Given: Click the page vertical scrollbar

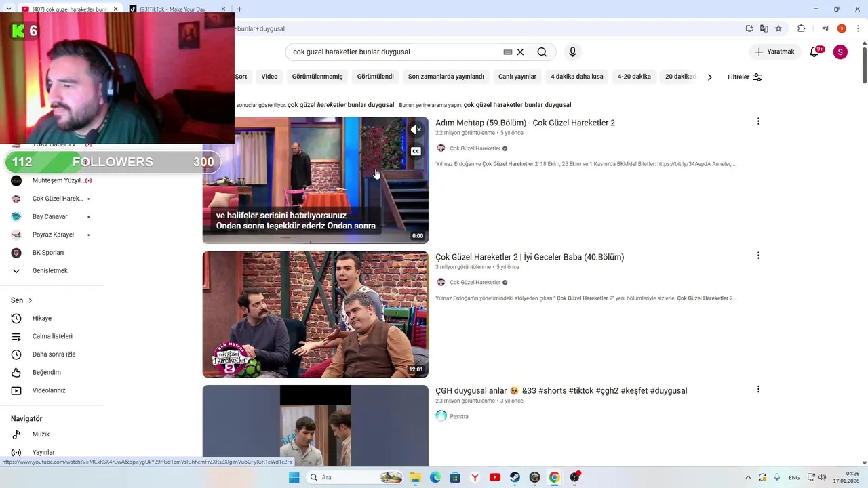Looking at the screenshot, I should click(864, 66).
